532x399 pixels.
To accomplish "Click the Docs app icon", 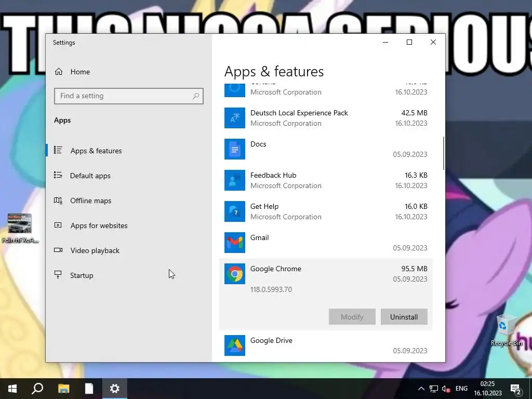I will [x=235, y=149].
